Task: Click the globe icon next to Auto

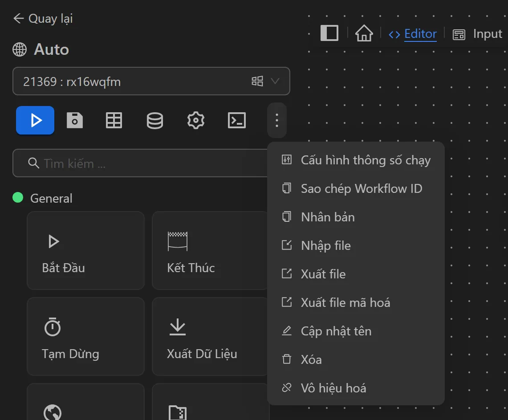Action: [x=19, y=49]
